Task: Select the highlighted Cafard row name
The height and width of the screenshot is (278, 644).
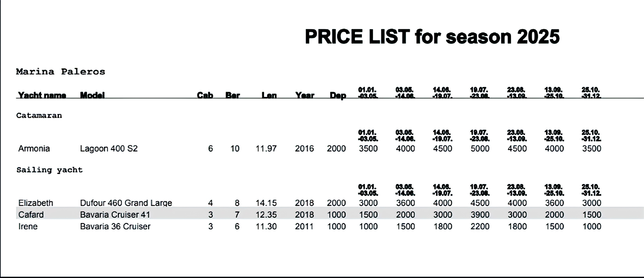Action: pos(31,215)
